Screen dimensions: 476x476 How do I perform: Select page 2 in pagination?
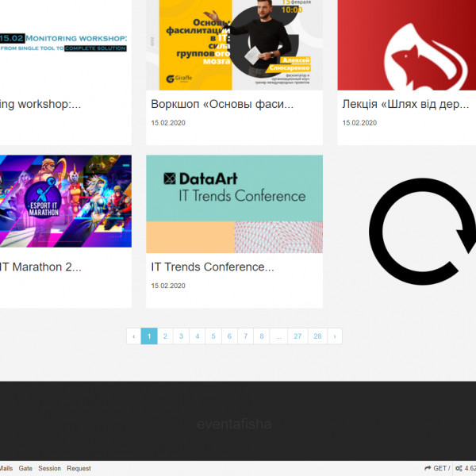coord(165,336)
